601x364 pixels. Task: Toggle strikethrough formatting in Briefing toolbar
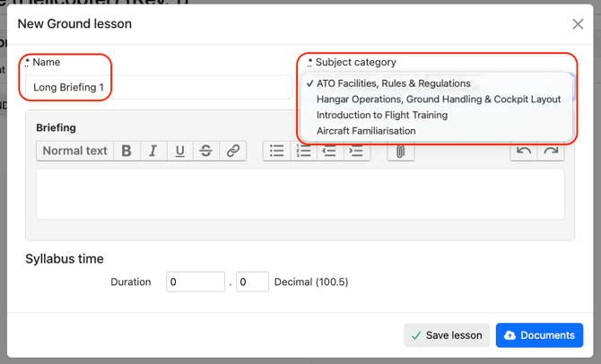coord(205,151)
